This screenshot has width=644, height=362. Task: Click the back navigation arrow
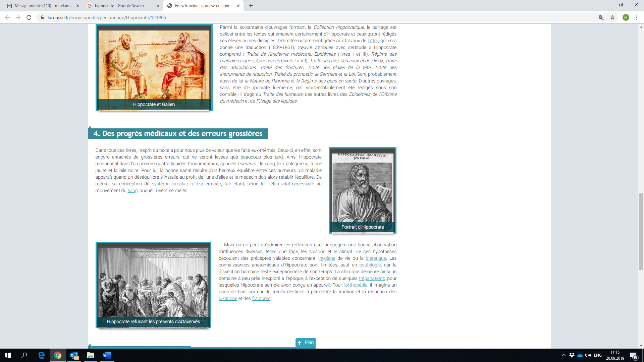tap(7, 17)
